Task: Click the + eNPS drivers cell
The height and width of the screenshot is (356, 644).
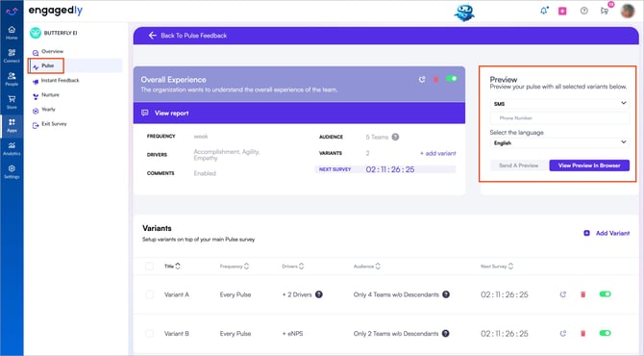Action: point(292,334)
